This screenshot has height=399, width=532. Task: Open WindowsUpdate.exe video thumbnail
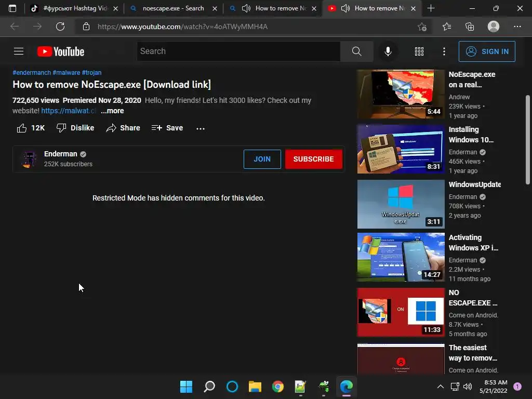[x=401, y=204]
